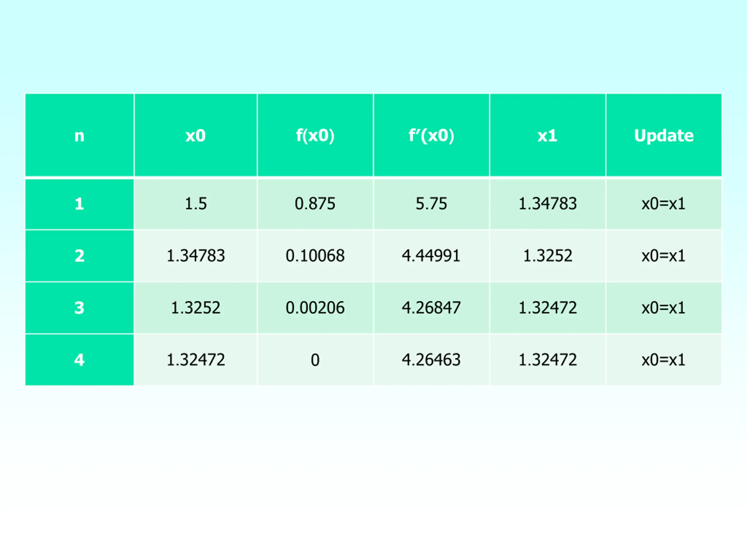Select the 0.875 value cell

coord(315,204)
